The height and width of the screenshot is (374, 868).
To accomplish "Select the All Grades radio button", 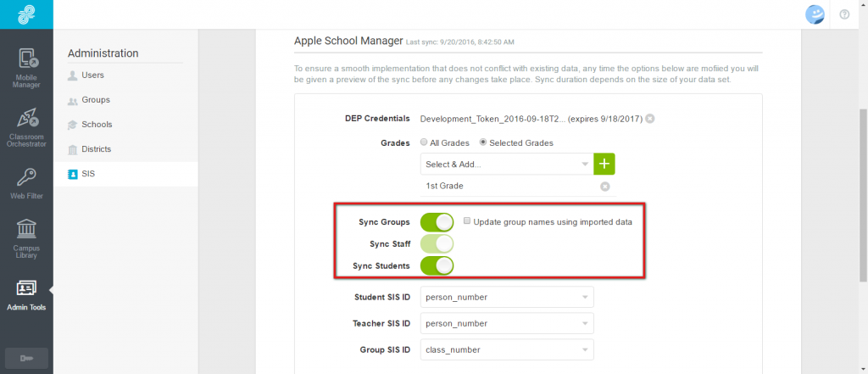I will pyautogui.click(x=424, y=142).
